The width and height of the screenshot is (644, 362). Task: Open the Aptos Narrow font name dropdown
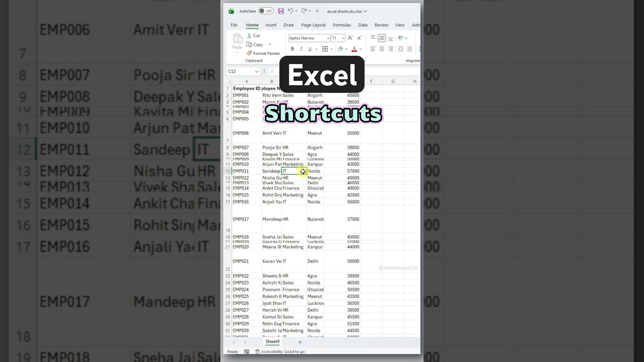(x=328, y=38)
